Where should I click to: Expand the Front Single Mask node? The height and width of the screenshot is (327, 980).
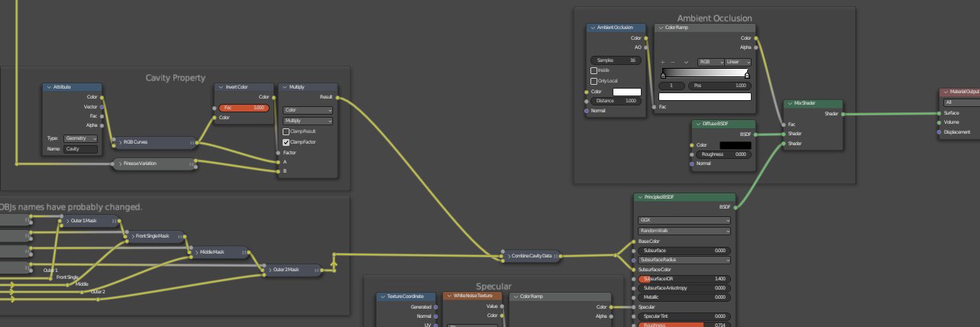tap(131, 236)
